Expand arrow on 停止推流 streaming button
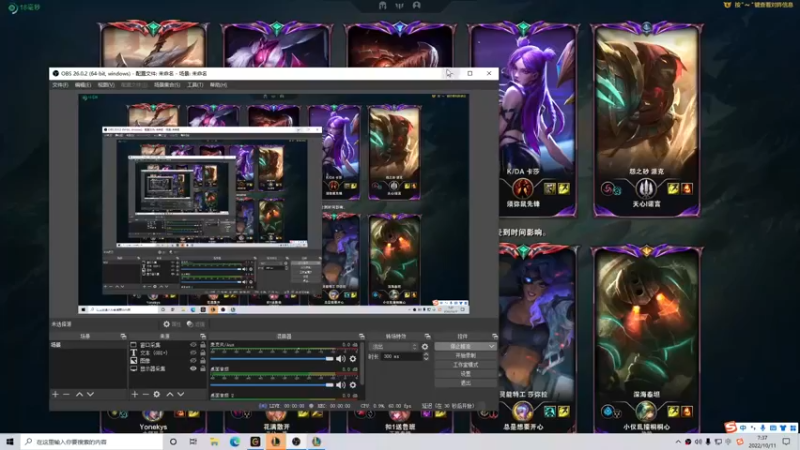The height and width of the screenshot is (450, 800). (x=491, y=346)
